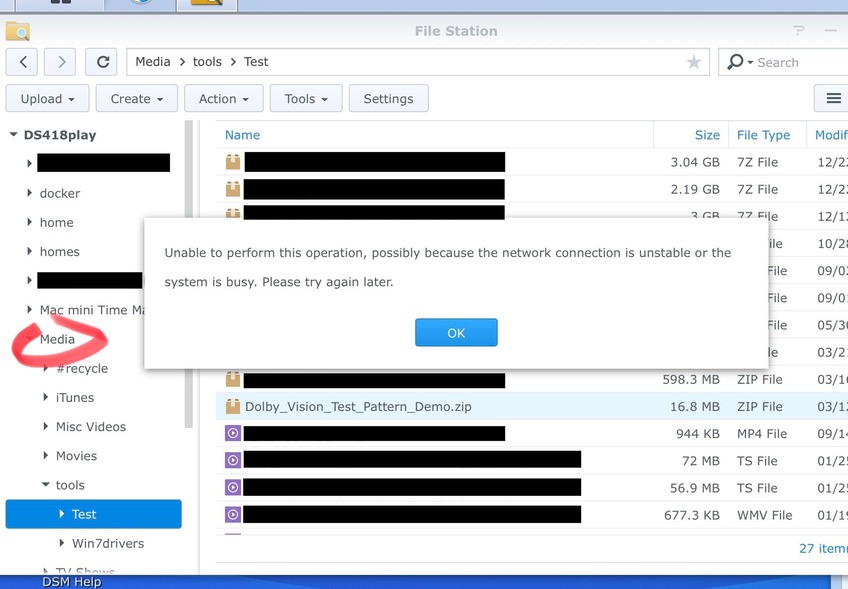Select Media in the breadcrumb path

153,62
